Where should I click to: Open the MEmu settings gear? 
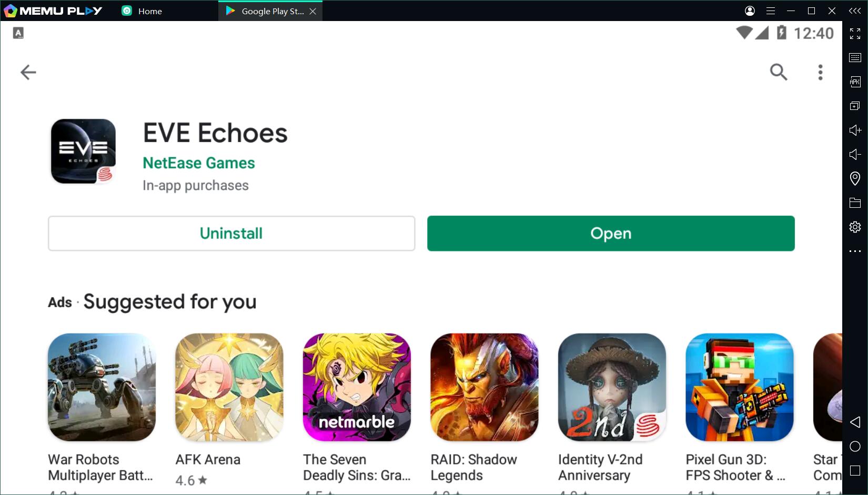click(x=855, y=227)
